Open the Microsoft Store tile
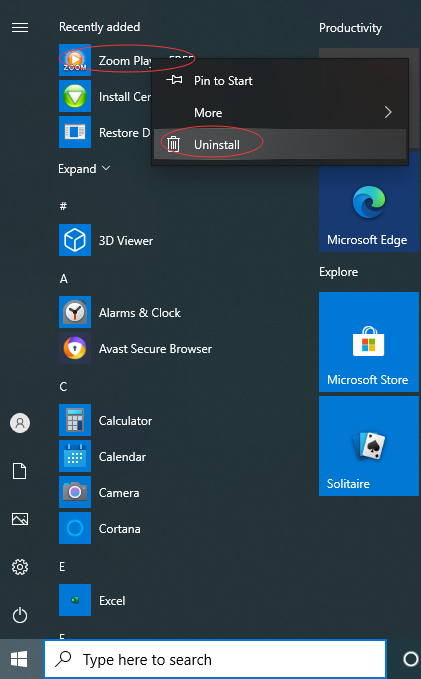This screenshot has width=421, height=679. [x=369, y=342]
